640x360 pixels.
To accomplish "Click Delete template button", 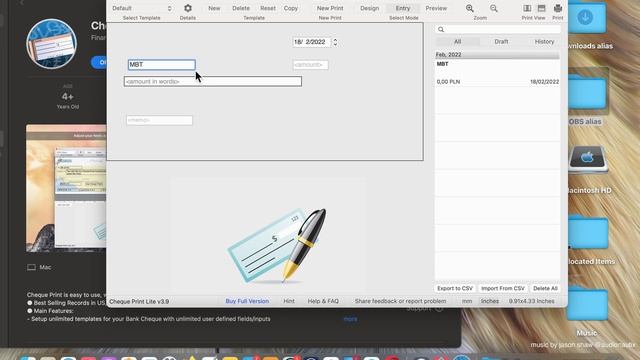I will [241, 8].
